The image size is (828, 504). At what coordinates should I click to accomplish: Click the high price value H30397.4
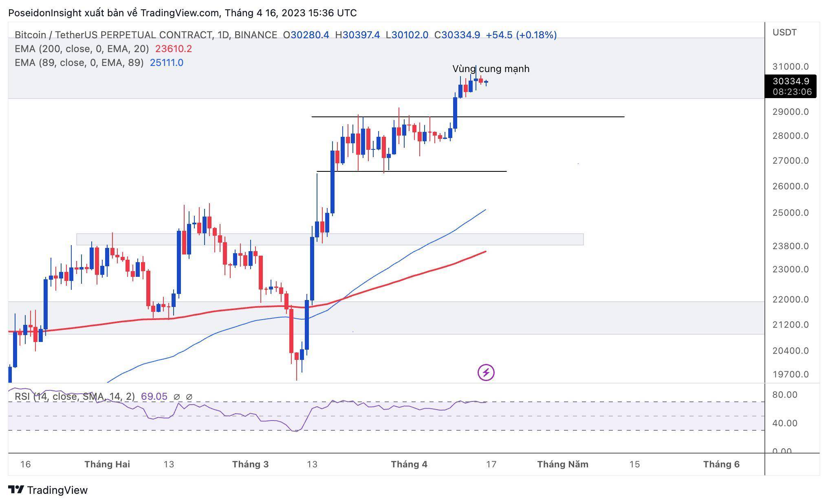point(357,35)
